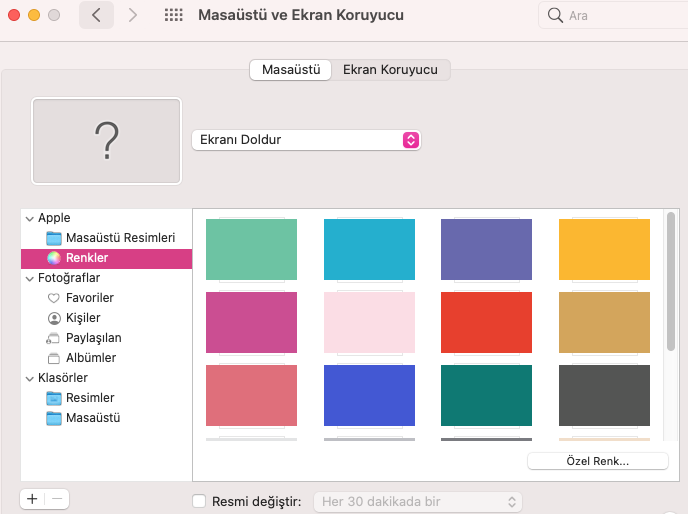Click the plus button to add folder
This screenshot has height=514, width=688.
coord(32,498)
